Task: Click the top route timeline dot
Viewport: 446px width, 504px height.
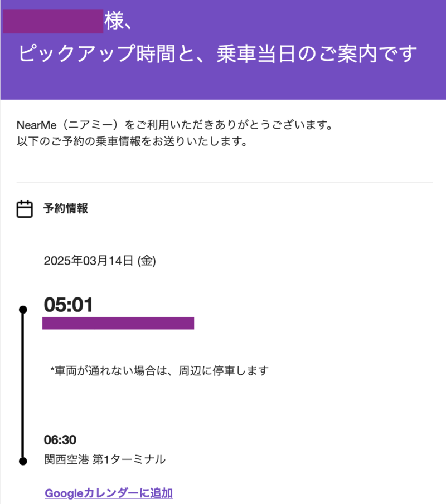Action: [23, 310]
